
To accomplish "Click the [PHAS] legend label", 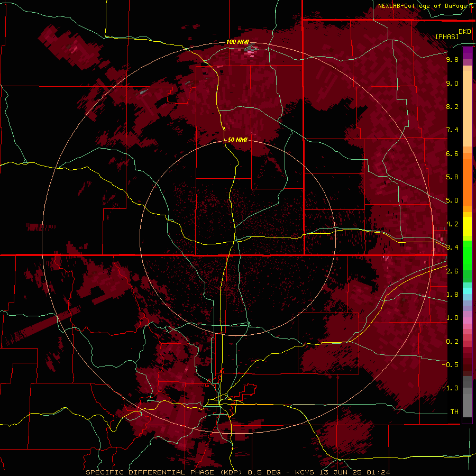I will click(x=447, y=36).
